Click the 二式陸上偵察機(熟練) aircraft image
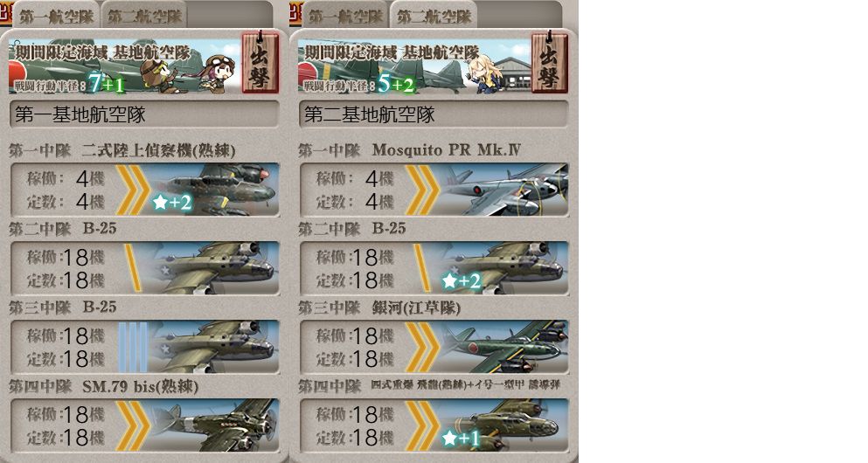The width and height of the screenshot is (868, 463). click(216, 190)
